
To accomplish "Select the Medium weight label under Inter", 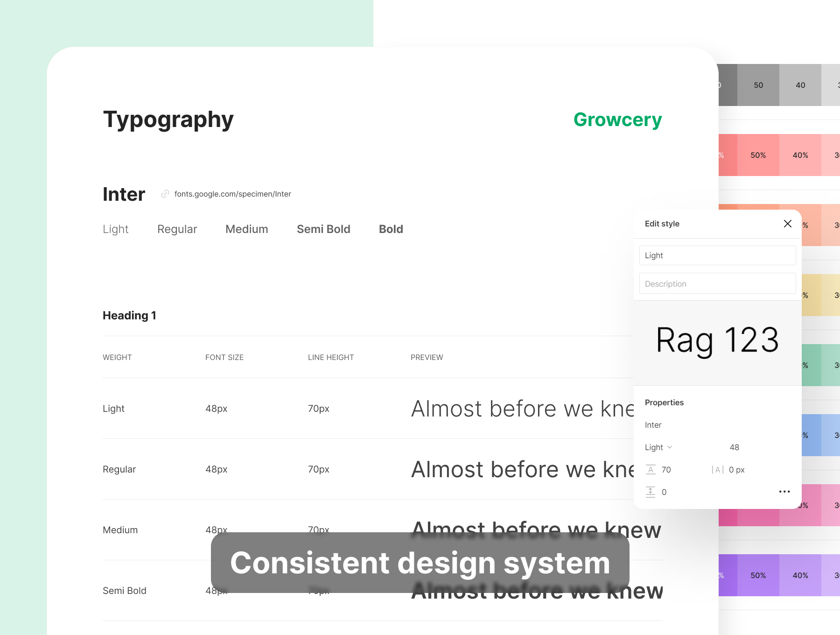I will pyautogui.click(x=246, y=229).
